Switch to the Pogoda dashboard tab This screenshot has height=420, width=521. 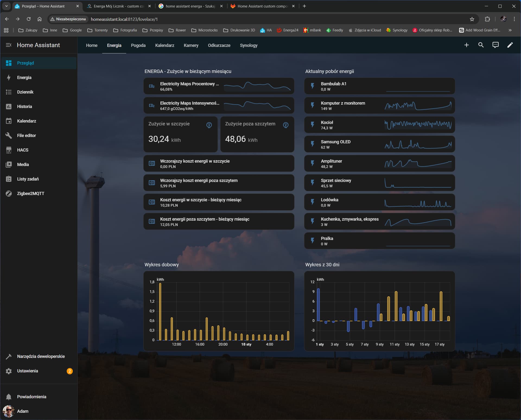click(138, 45)
